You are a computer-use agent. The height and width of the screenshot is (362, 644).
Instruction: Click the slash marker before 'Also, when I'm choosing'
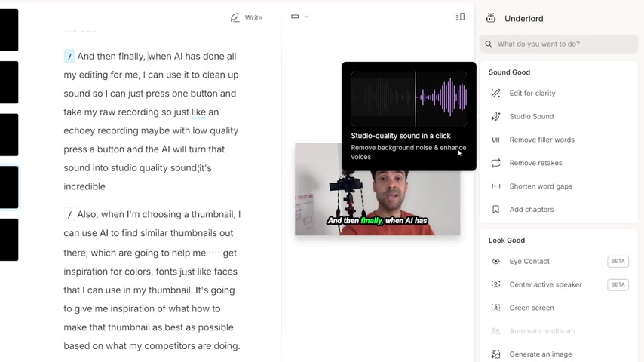pyautogui.click(x=69, y=214)
